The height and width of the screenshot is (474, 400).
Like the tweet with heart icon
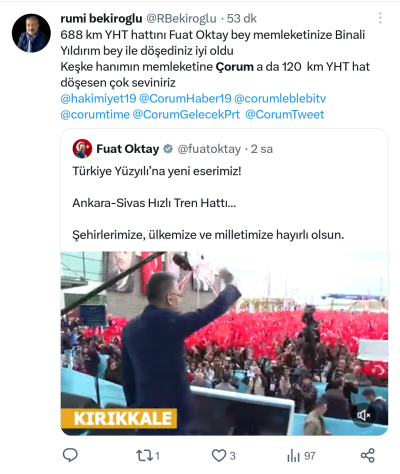[x=219, y=456]
